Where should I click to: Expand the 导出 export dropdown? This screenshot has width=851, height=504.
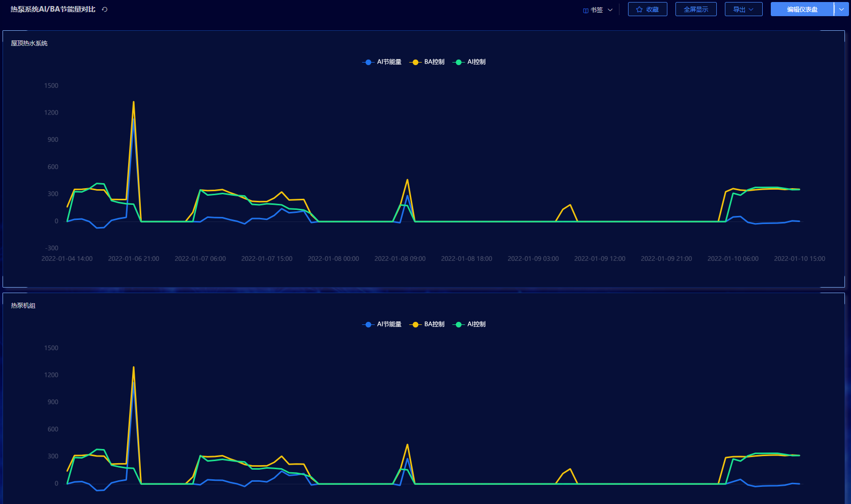[743, 10]
